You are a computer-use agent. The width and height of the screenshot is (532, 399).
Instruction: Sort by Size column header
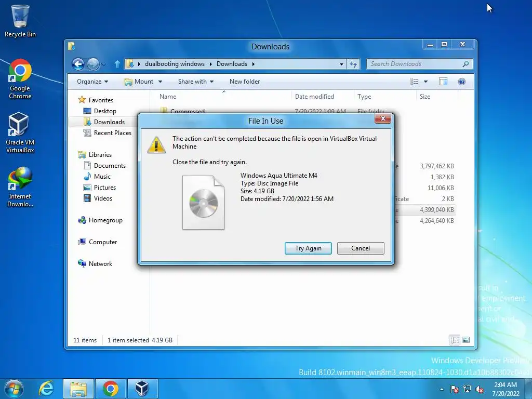pyautogui.click(x=437, y=96)
